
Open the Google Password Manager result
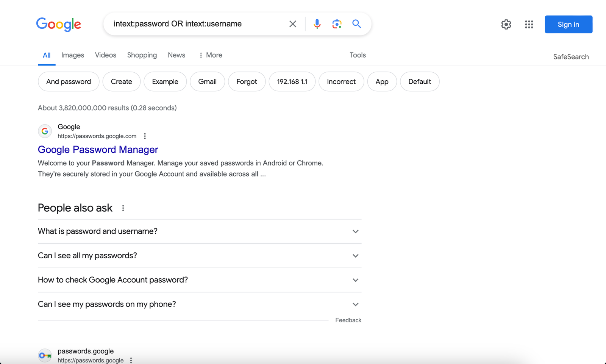tap(98, 150)
